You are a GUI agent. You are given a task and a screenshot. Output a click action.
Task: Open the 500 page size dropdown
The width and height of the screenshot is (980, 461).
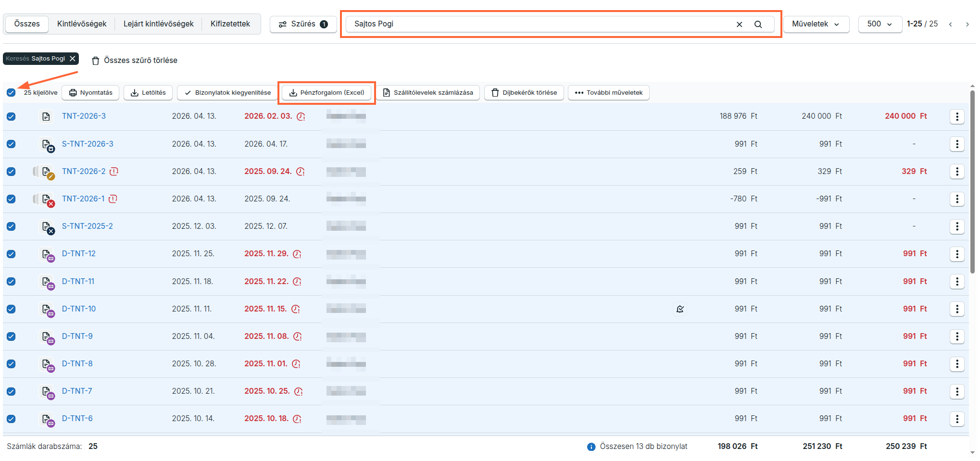point(879,24)
